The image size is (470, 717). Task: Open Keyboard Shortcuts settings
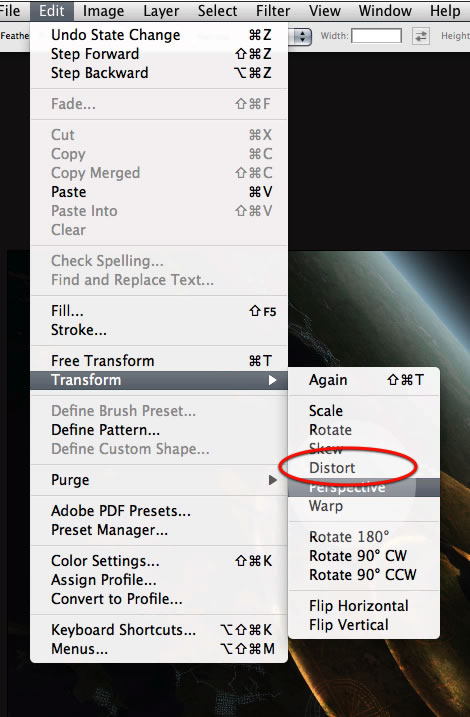coord(159,630)
